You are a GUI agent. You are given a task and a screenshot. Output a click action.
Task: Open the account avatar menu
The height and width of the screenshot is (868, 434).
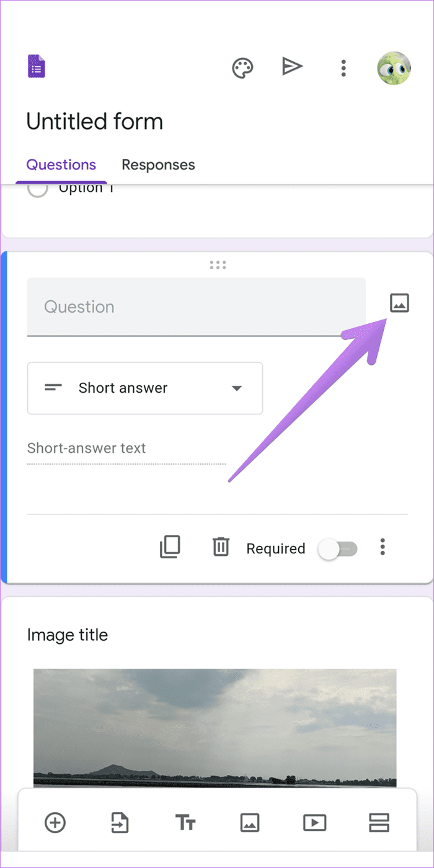(x=394, y=68)
